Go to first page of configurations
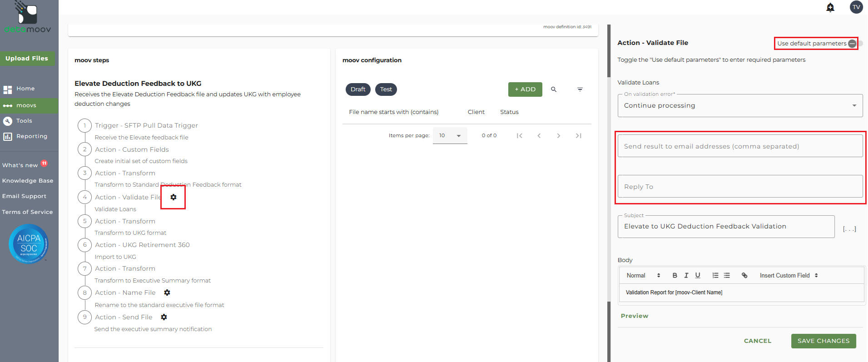Viewport: 868px width, 362px height. point(520,136)
